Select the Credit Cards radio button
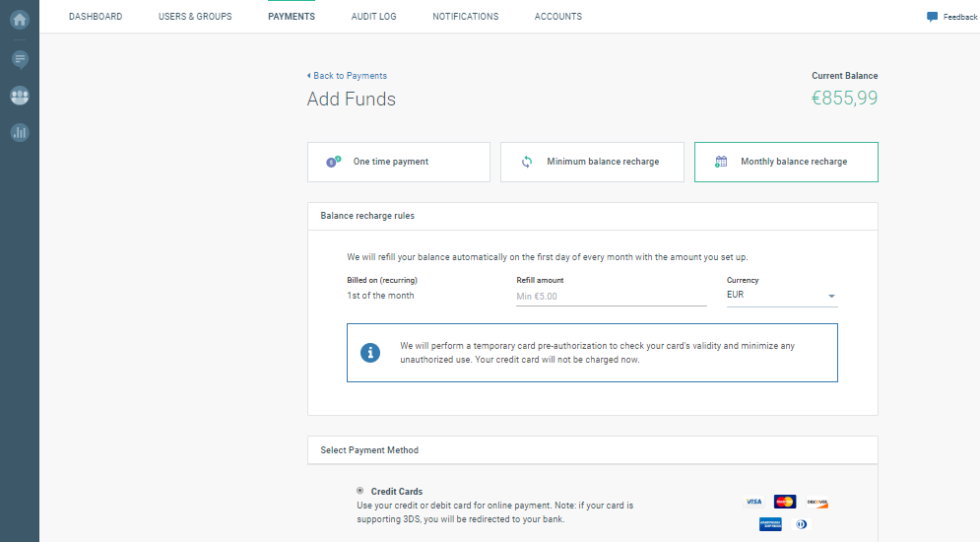 (360, 490)
